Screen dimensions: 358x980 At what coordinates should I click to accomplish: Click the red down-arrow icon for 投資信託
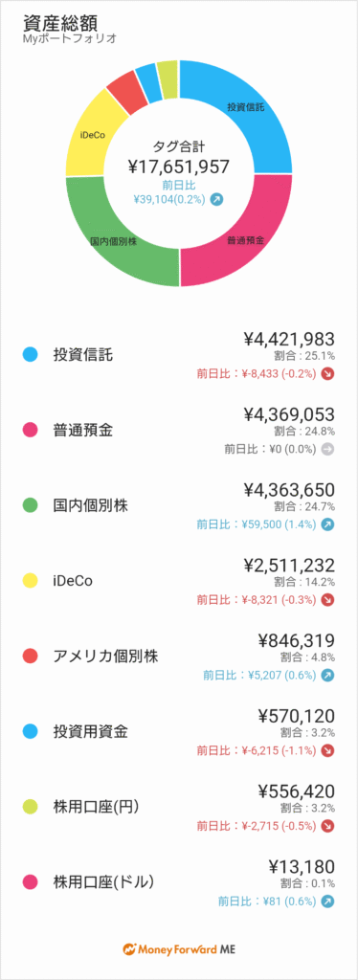point(328,374)
